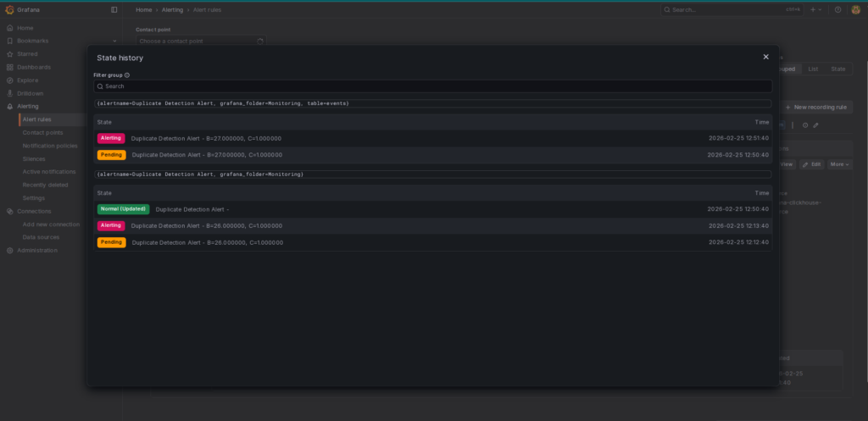Open Contact points in sidebar
This screenshot has height=421, width=868.
[x=42, y=133]
